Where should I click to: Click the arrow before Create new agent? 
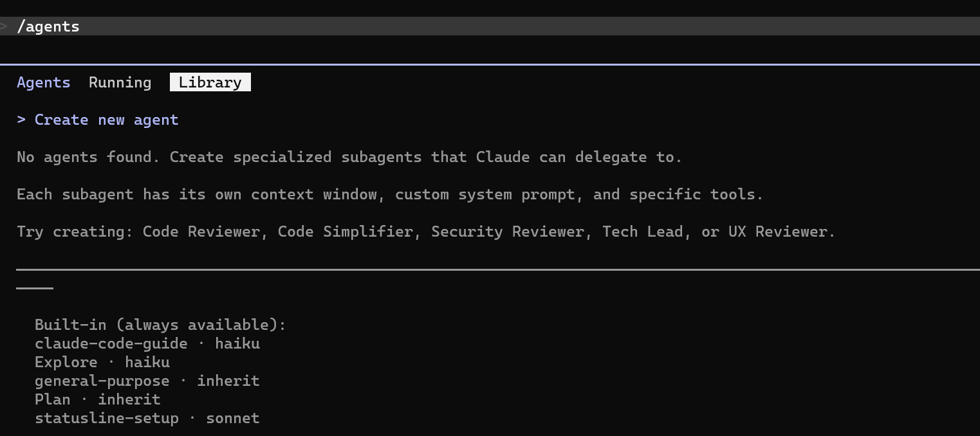[21, 120]
